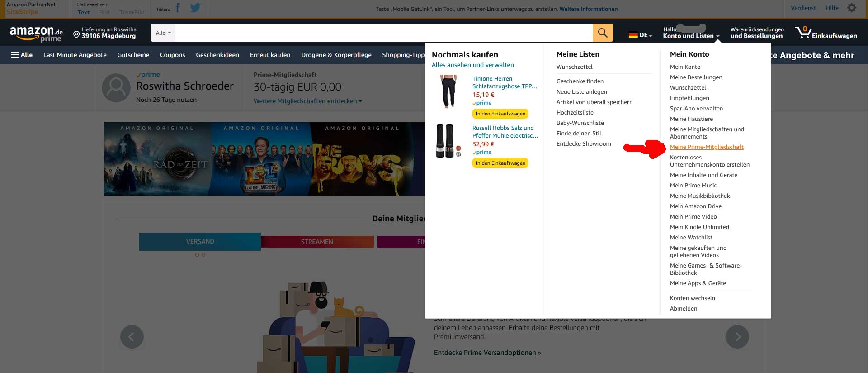Image resolution: width=868 pixels, height=373 pixels.
Task: Click Verdienst link in SiteStripe
Action: click(x=803, y=8)
